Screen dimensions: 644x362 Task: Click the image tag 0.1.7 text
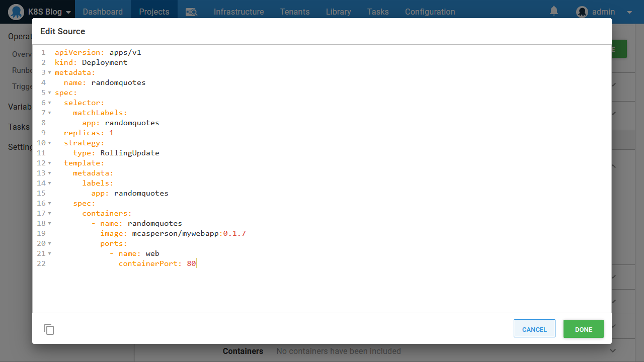pyautogui.click(x=234, y=233)
